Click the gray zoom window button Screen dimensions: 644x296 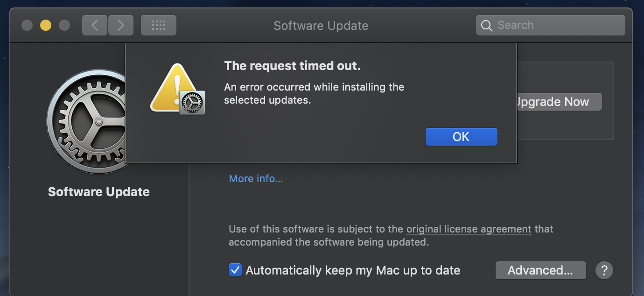tap(64, 25)
